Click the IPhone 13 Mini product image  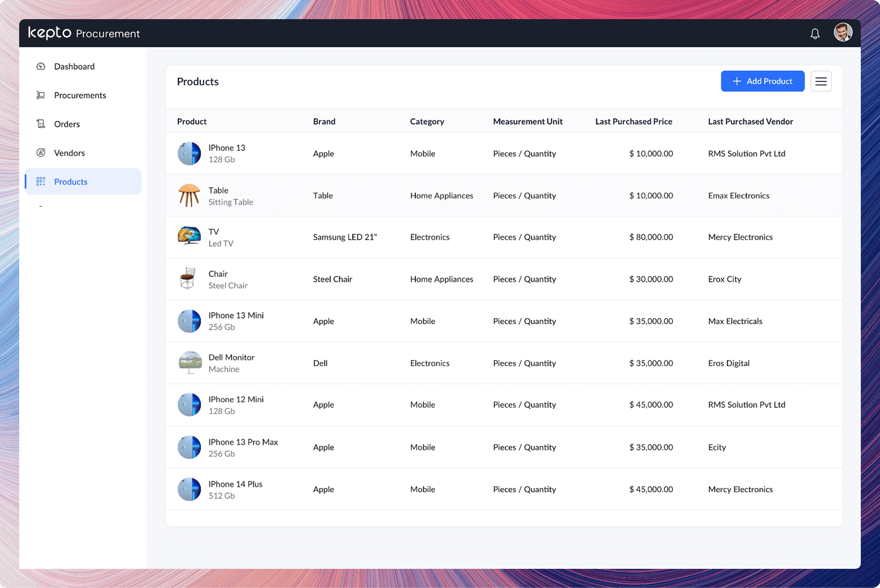[189, 321]
